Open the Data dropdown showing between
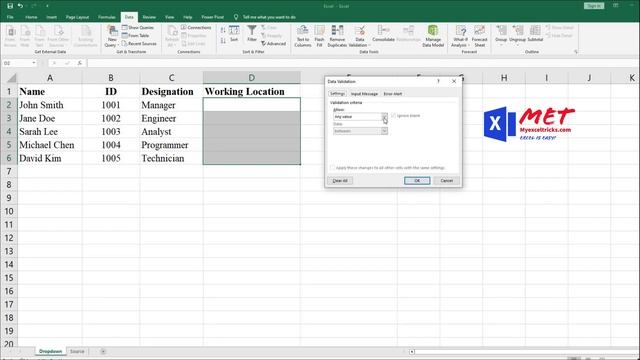Viewport: 640px width, 360px height. tap(384, 131)
